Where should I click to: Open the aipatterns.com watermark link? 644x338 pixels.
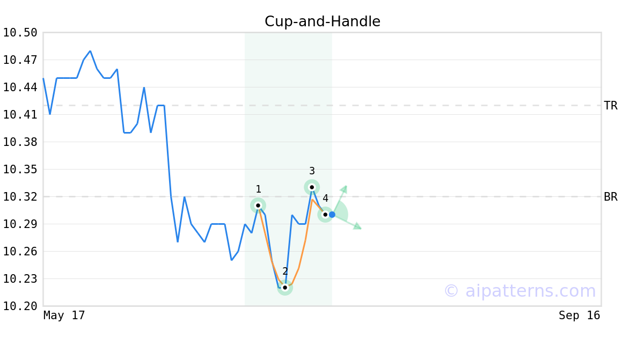(519, 291)
